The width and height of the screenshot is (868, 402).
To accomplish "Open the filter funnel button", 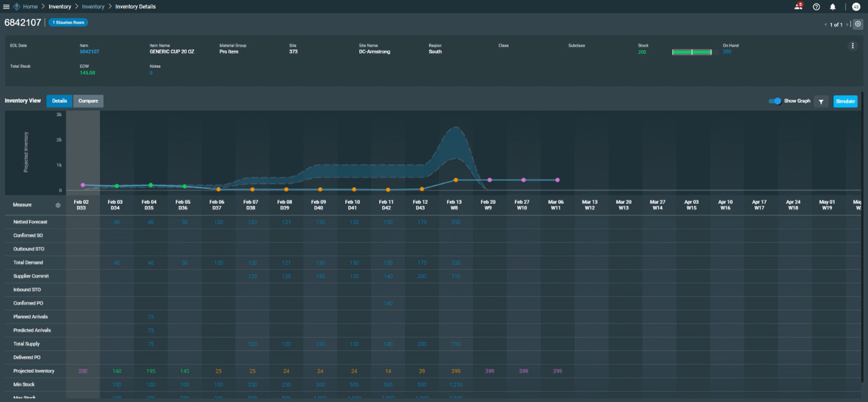I will 821,101.
